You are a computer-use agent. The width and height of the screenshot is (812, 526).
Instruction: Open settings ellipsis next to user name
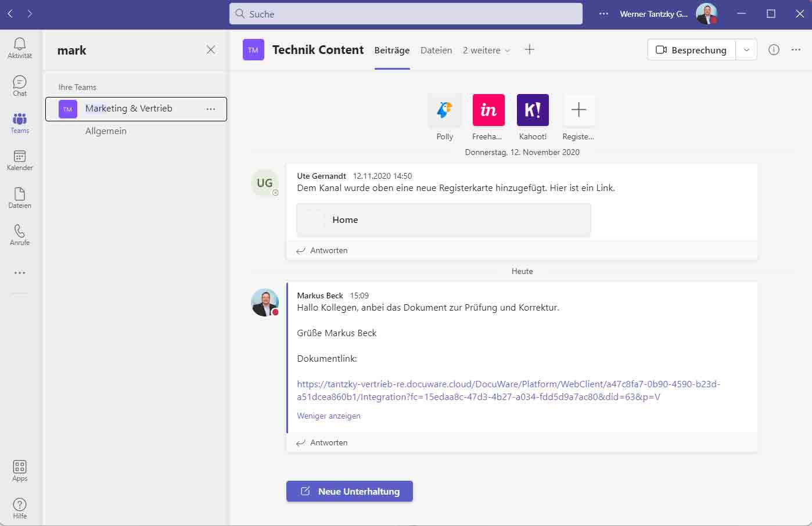click(x=604, y=14)
